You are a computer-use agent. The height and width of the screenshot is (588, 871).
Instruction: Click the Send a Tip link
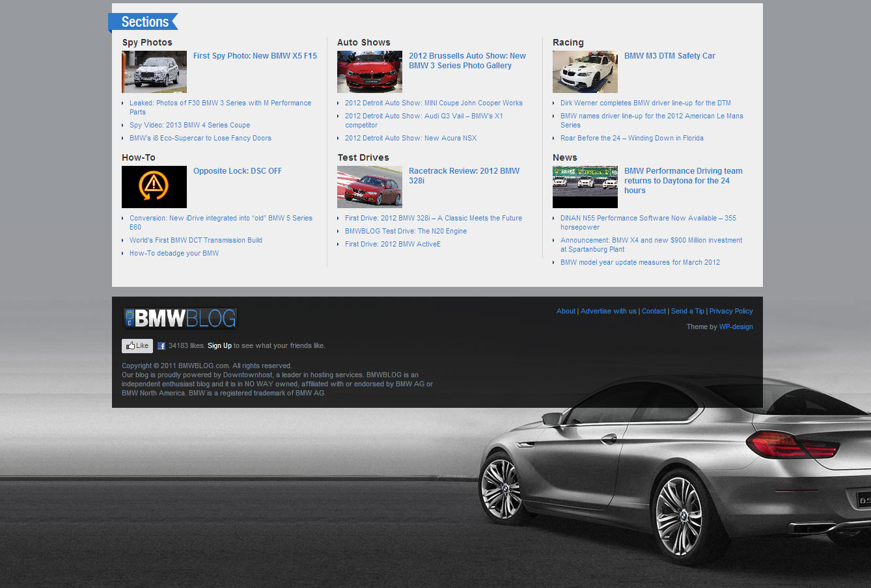click(x=687, y=311)
